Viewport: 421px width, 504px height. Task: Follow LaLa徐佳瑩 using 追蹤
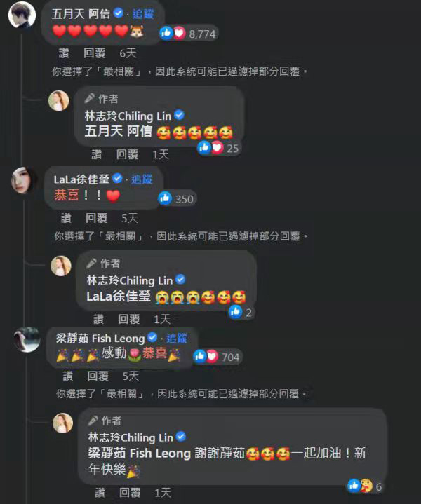point(142,179)
